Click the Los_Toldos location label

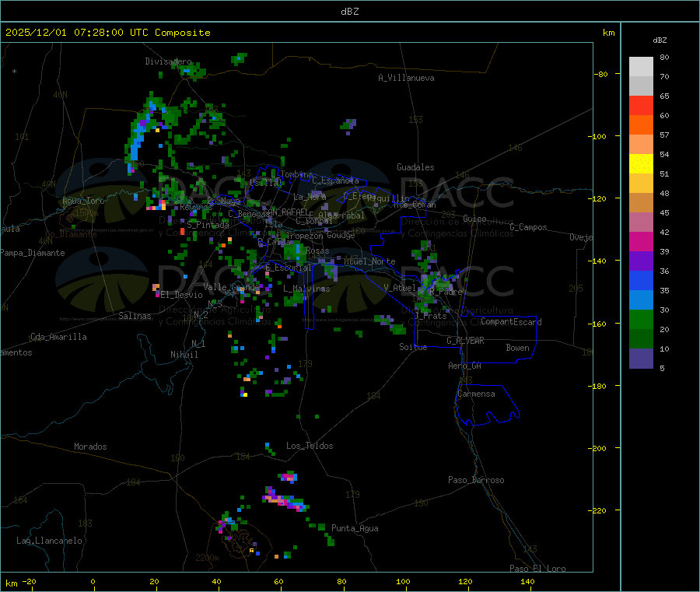click(310, 446)
